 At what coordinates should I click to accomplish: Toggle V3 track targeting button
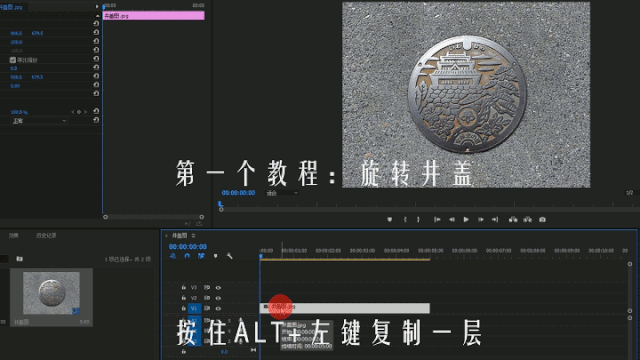coord(194,287)
